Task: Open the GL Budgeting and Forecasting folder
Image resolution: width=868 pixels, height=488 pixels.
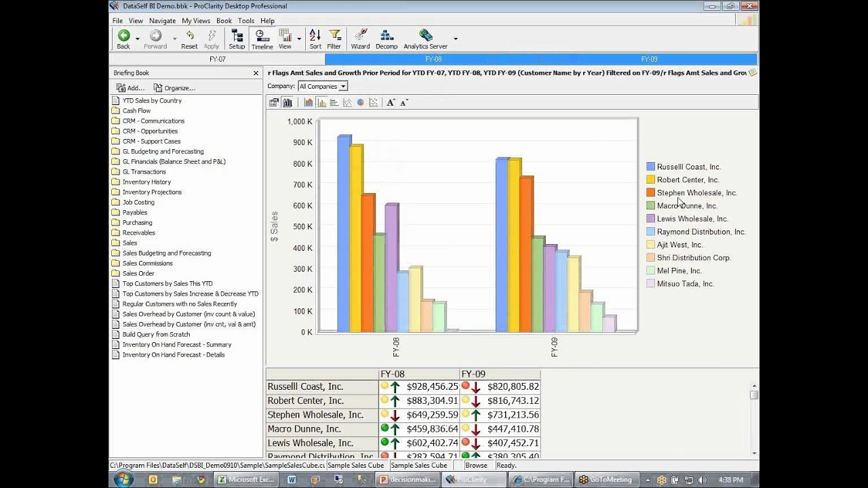Action: tap(163, 151)
